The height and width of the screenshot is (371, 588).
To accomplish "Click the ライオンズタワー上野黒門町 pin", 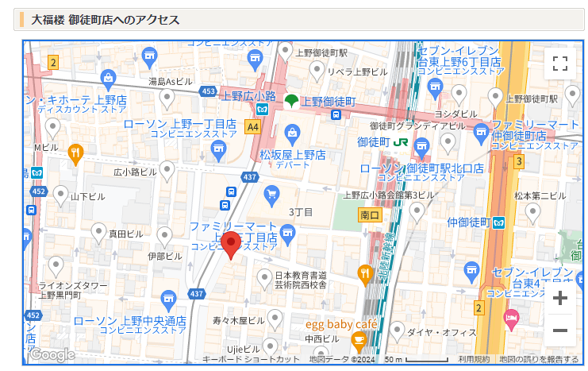I will (56, 267).
